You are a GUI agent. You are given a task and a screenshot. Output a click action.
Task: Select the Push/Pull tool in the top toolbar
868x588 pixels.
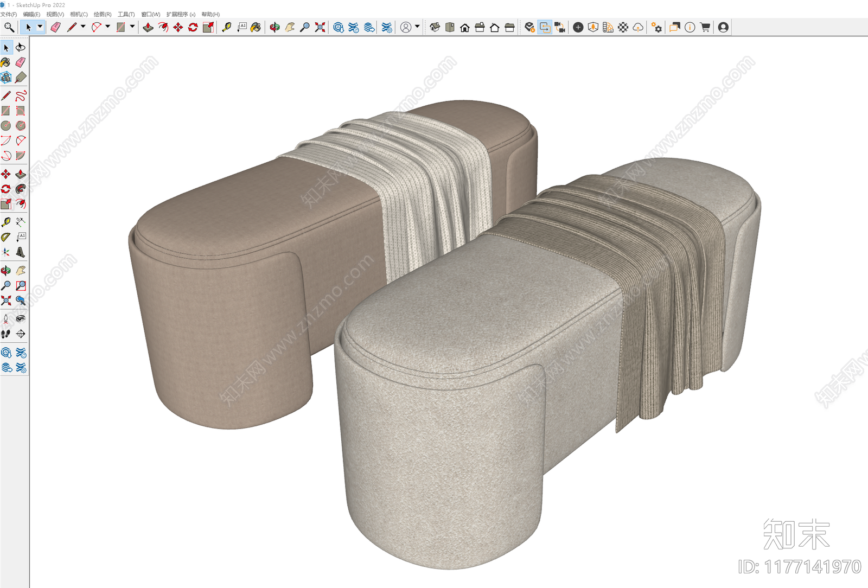(148, 27)
